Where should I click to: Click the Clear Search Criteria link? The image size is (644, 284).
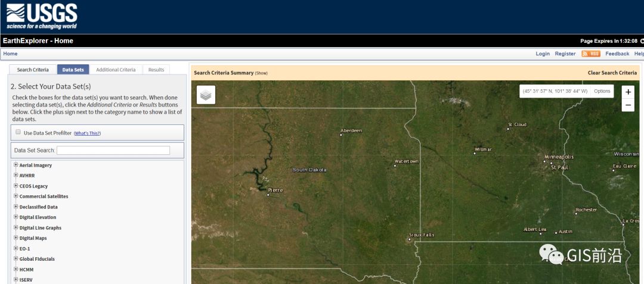tap(612, 73)
